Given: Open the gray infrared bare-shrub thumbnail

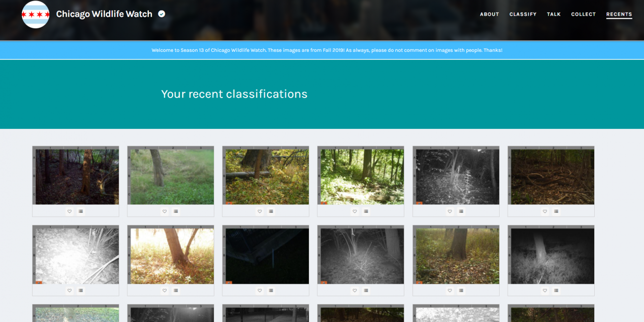Looking at the screenshot, I should [x=361, y=255].
